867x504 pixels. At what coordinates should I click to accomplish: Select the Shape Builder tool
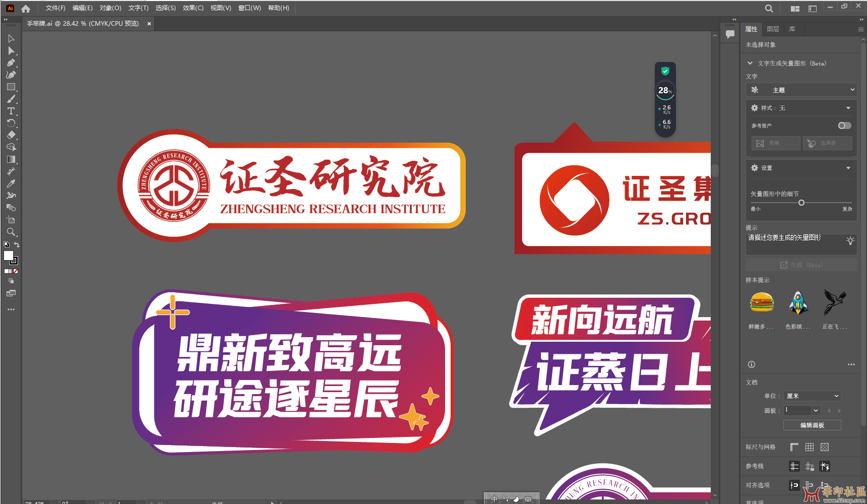click(11, 148)
